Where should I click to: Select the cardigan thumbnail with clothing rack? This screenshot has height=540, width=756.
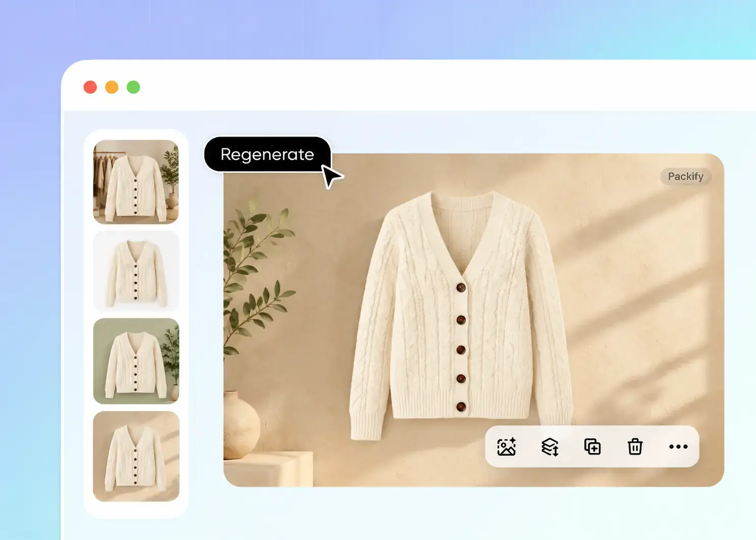click(136, 182)
